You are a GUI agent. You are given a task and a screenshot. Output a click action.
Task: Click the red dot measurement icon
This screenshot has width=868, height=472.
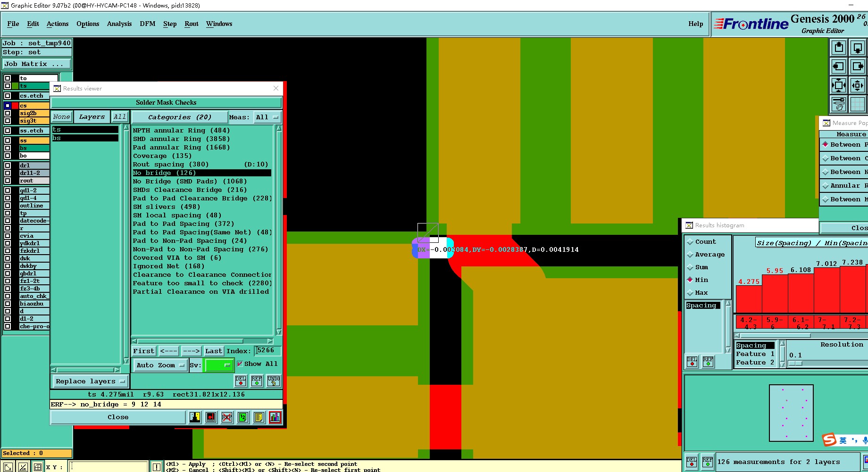pyautogui.click(x=211, y=417)
